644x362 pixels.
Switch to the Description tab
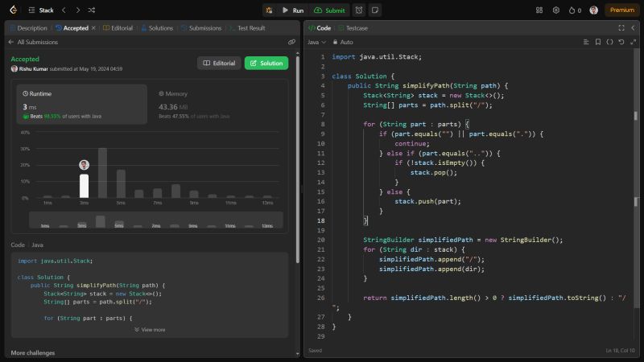pyautogui.click(x=29, y=28)
